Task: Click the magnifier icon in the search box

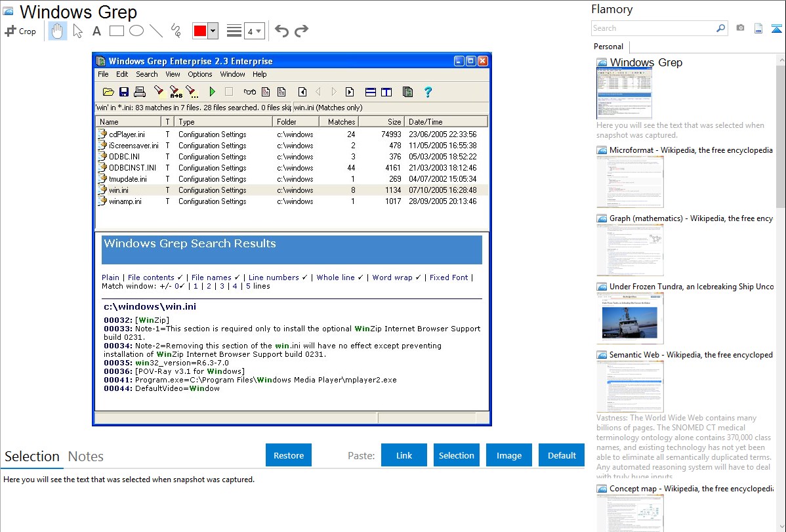Action: click(x=720, y=28)
